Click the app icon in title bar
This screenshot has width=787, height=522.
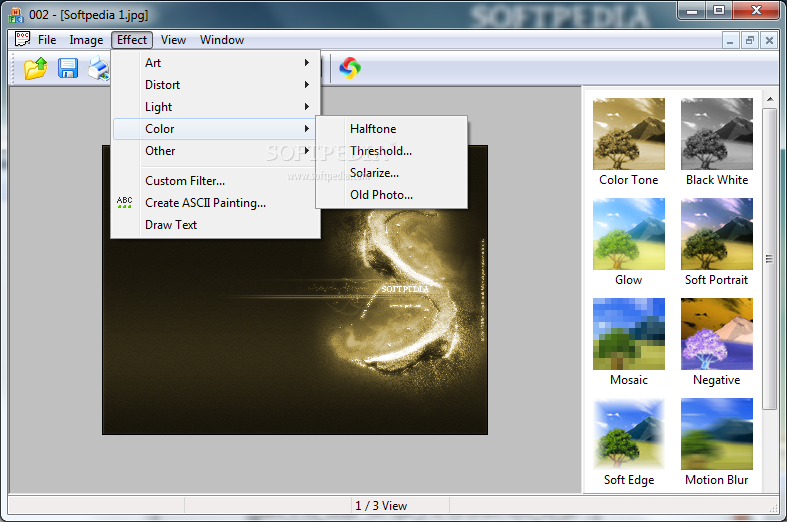[16, 15]
